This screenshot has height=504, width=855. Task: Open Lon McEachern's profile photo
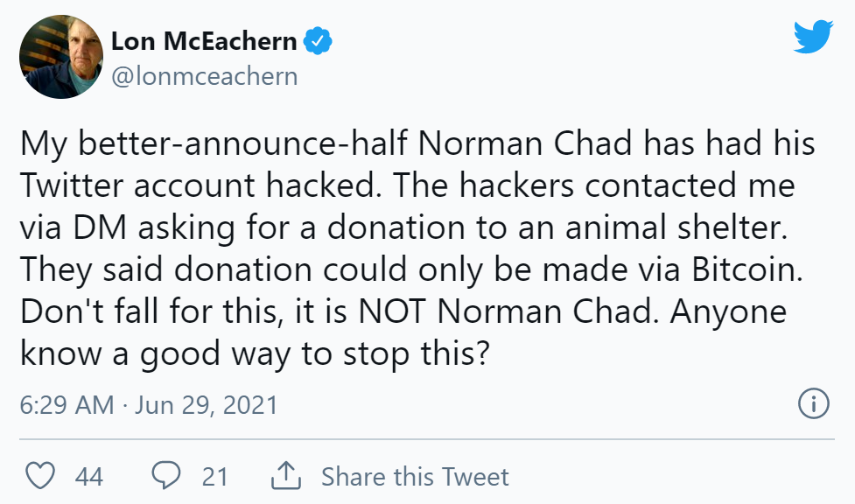57,58
